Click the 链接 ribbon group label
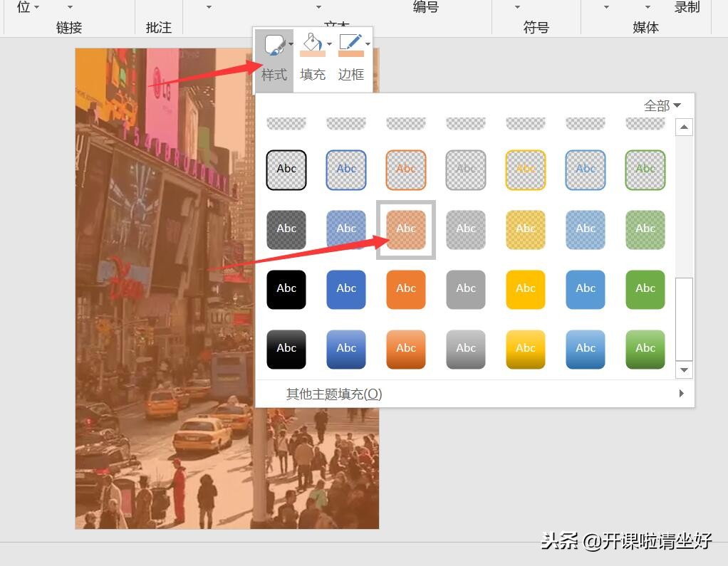This screenshot has height=566, width=728. tap(69, 28)
